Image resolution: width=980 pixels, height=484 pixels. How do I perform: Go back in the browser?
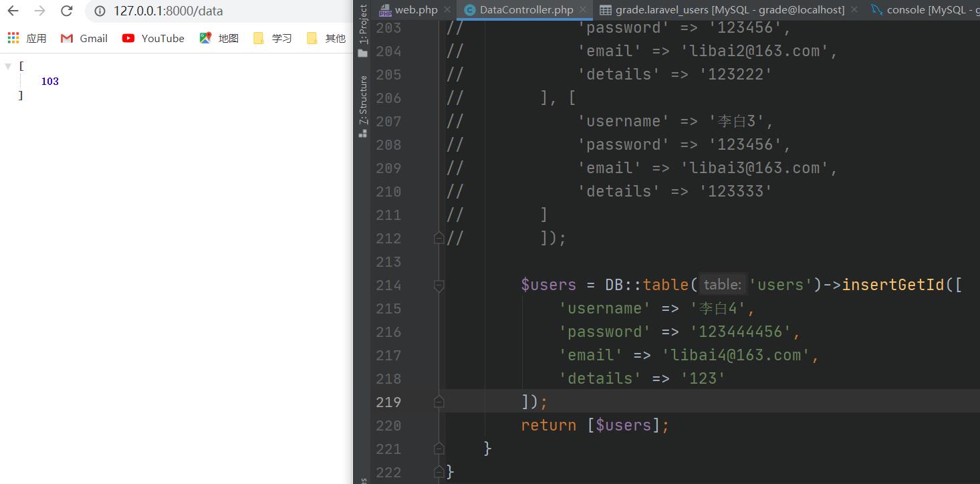13,11
